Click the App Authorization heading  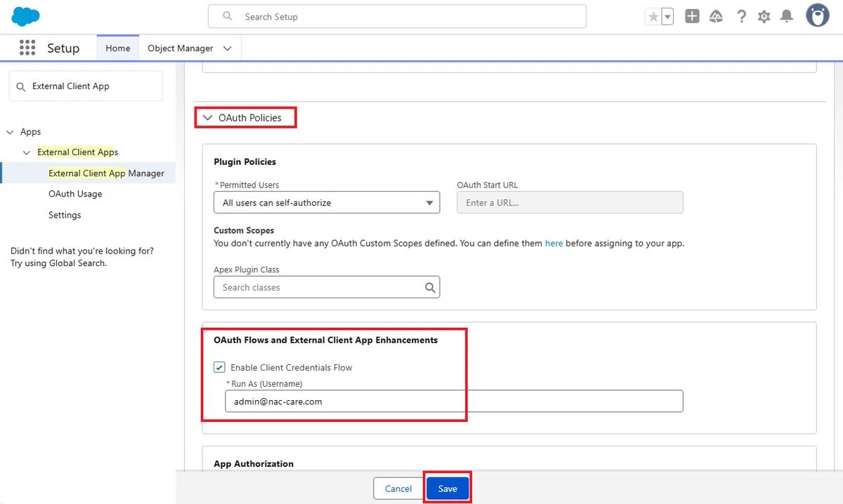point(254,463)
